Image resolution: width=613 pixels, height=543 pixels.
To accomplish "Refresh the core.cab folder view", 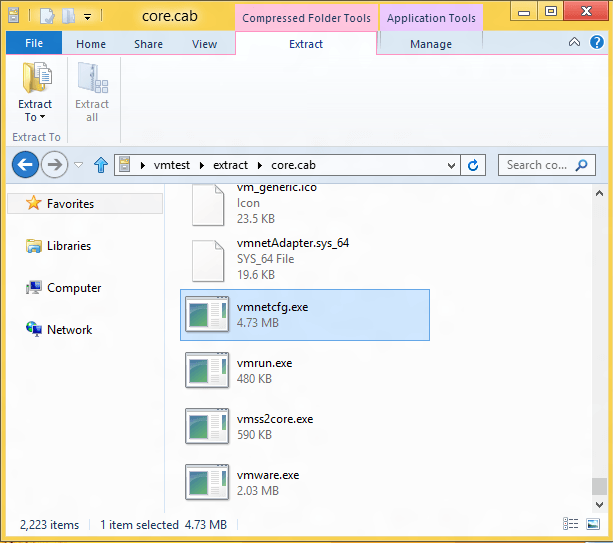I will point(474,165).
